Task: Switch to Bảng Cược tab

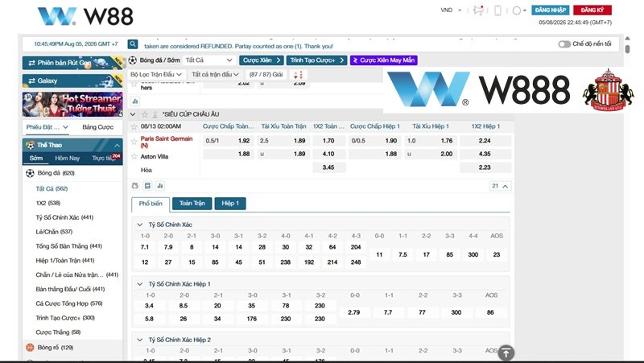Action: pos(97,127)
